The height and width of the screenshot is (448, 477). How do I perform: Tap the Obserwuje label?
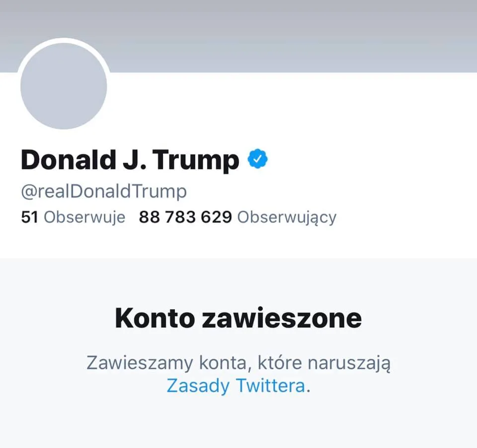84,217
